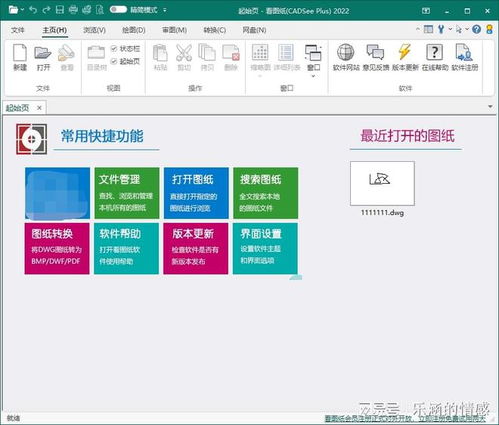Click the cursor selection icon at top right

tap(459, 29)
